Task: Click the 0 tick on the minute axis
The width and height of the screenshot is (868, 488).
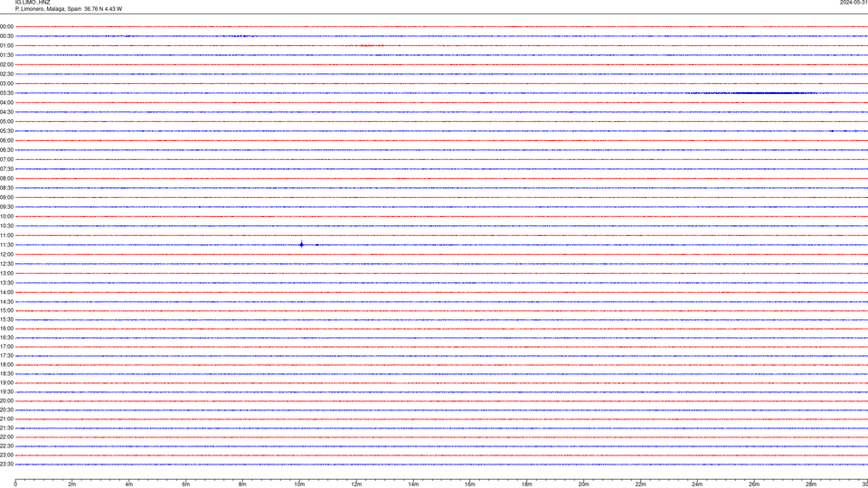Action: click(15, 484)
